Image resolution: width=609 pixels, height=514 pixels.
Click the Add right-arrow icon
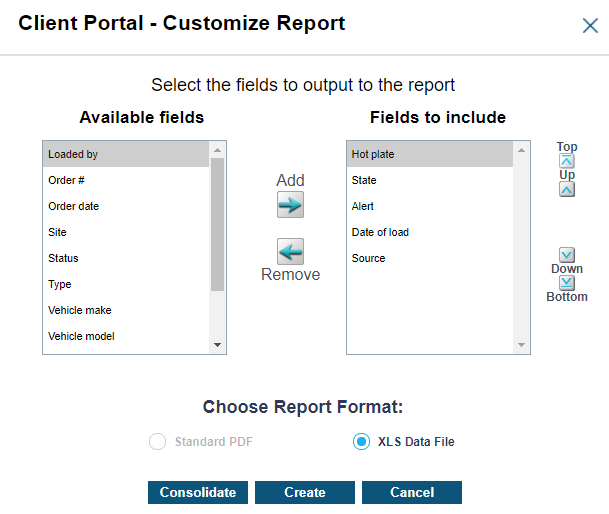tap(290, 204)
